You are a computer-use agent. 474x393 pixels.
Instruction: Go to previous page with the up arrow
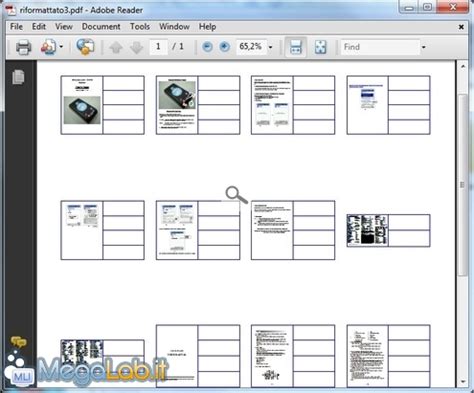pyautogui.click(x=116, y=47)
